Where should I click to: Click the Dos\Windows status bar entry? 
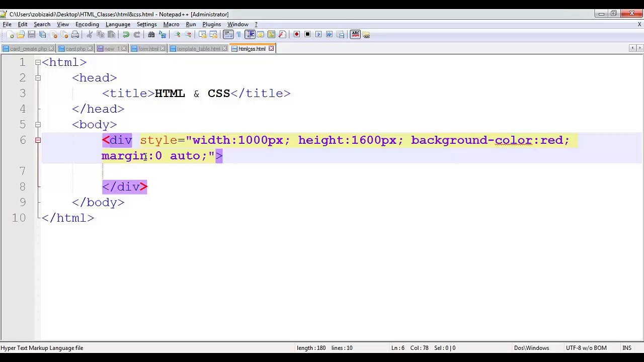531,348
